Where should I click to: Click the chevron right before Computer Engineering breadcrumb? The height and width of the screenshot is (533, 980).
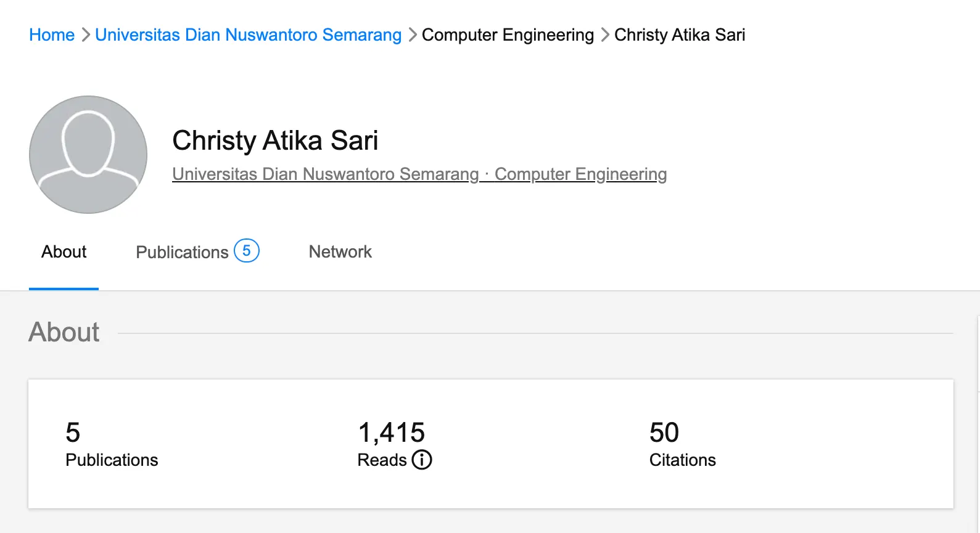pyautogui.click(x=413, y=35)
